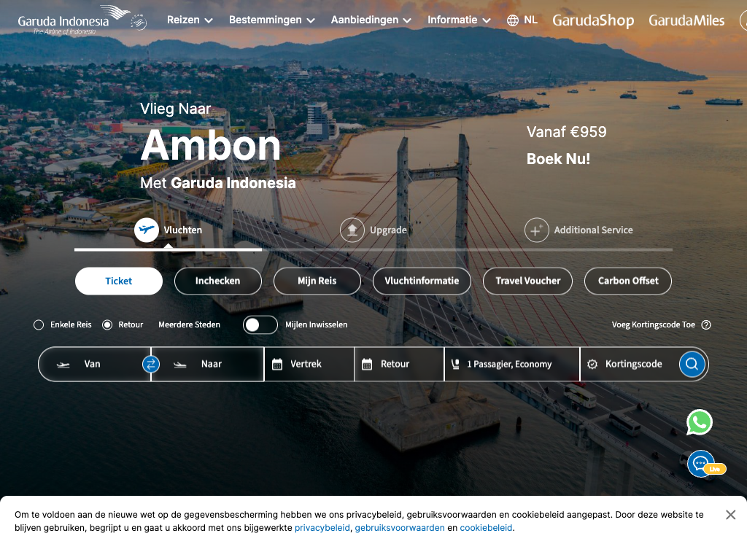
Task: Click the Vanaf €959 price text
Action: tap(566, 132)
